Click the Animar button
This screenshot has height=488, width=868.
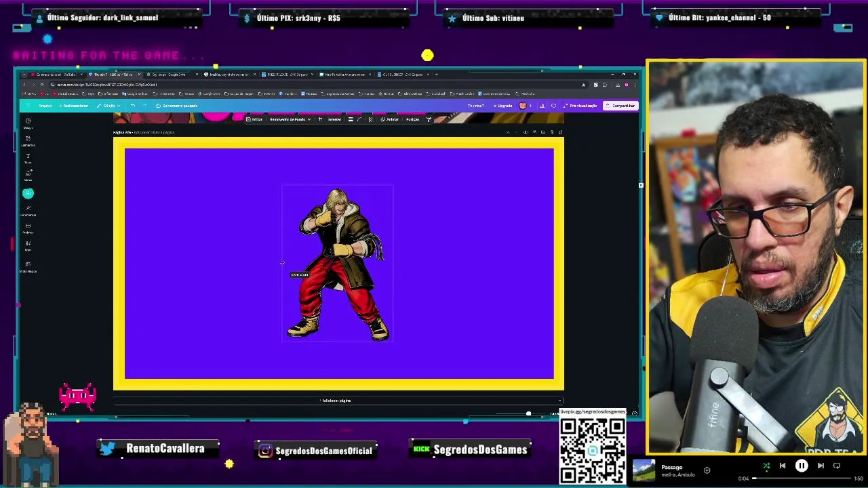(389, 119)
